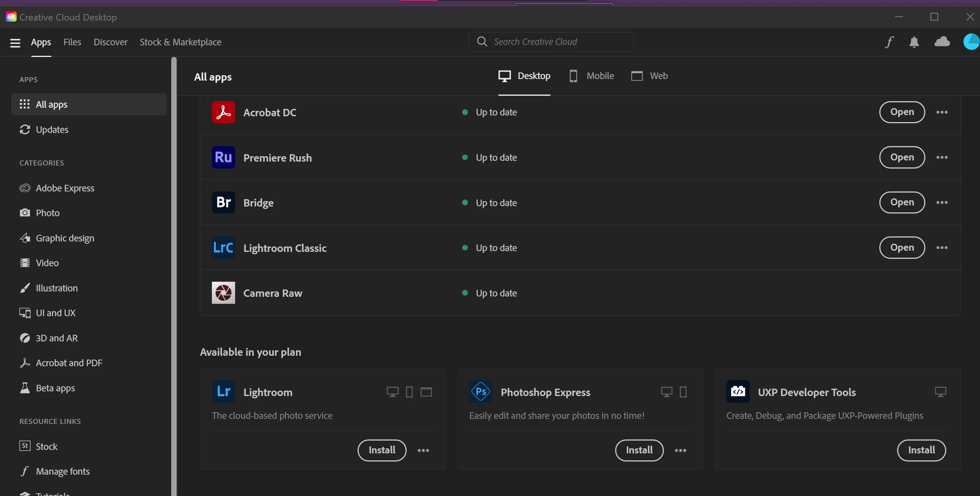Open the notifications bell
The width and height of the screenshot is (980, 496).
point(914,42)
